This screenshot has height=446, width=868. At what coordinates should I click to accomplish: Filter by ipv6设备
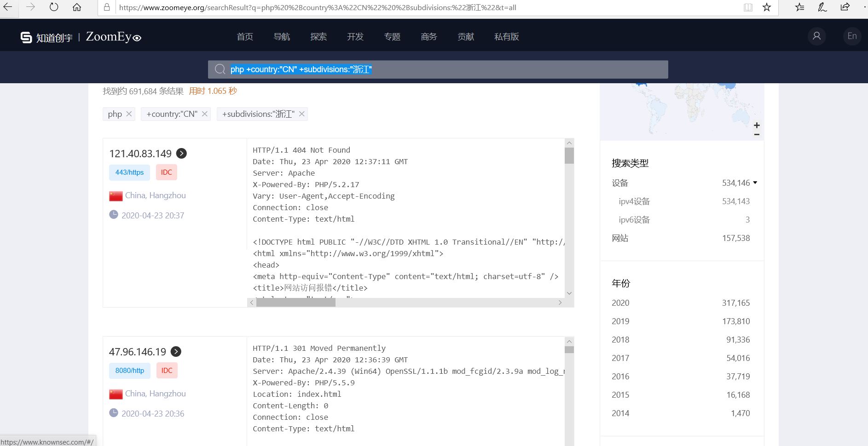[634, 220]
